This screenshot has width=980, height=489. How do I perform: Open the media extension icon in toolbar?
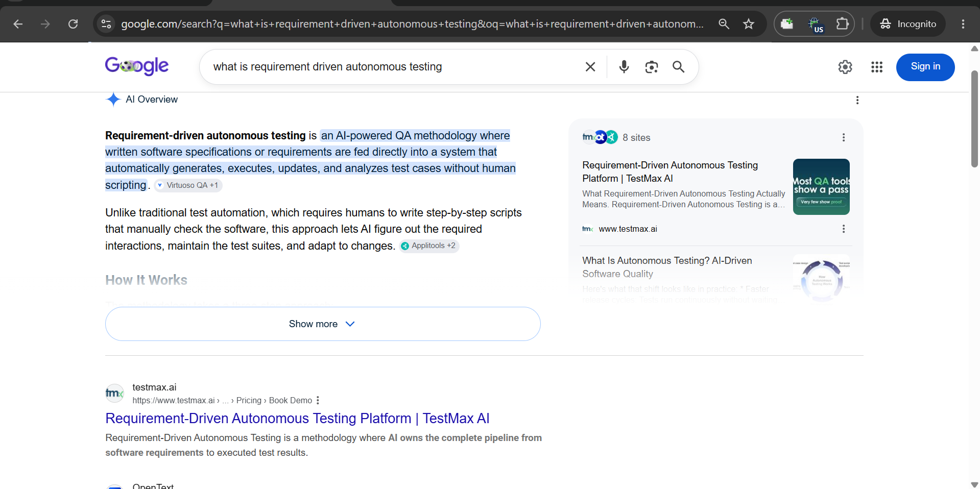787,24
